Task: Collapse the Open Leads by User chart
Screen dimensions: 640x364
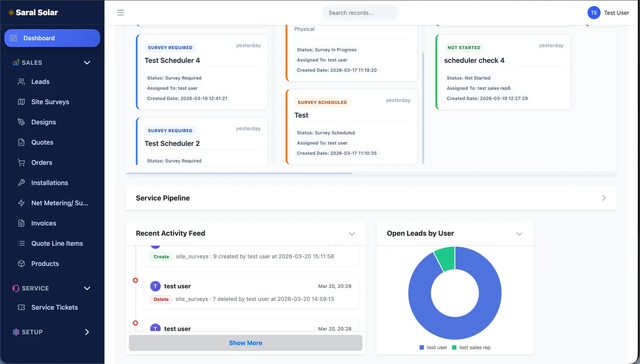Action: coord(519,234)
